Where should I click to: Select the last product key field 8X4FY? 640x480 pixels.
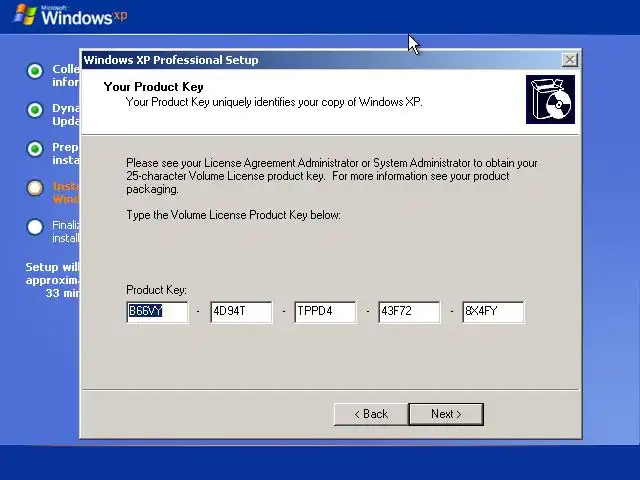pyautogui.click(x=493, y=312)
